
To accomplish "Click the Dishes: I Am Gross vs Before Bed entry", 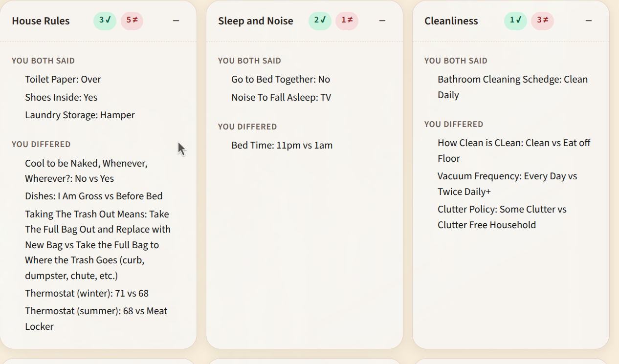I will coord(94,196).
